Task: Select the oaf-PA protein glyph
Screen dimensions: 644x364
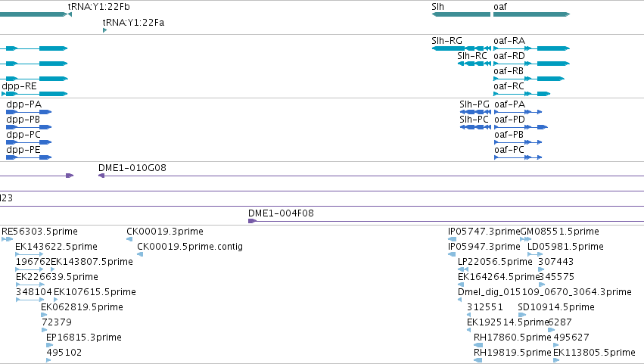Action: pos(518,112)
